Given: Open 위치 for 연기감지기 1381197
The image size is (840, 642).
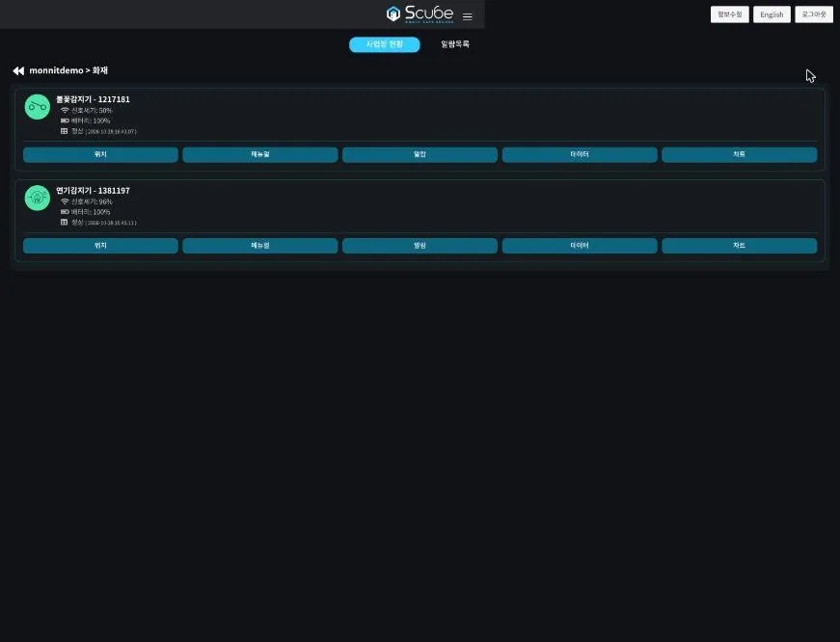Looking at the screenshot, I should coord(100,246).
